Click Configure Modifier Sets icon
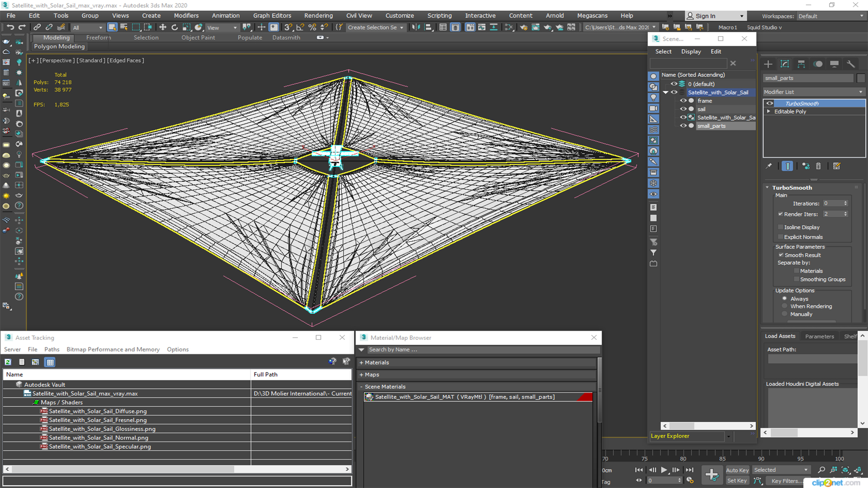Image resolution: width=868 pixels, height=488 pixels. tap(837, 166)
